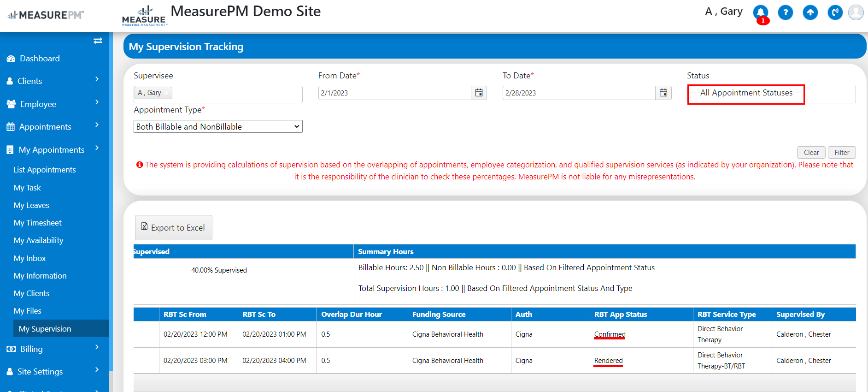Image resolution: width=868 pixels, height=392 pixels.
Task: Click the upload arrow icon in header
Action: tap(810, 12)
